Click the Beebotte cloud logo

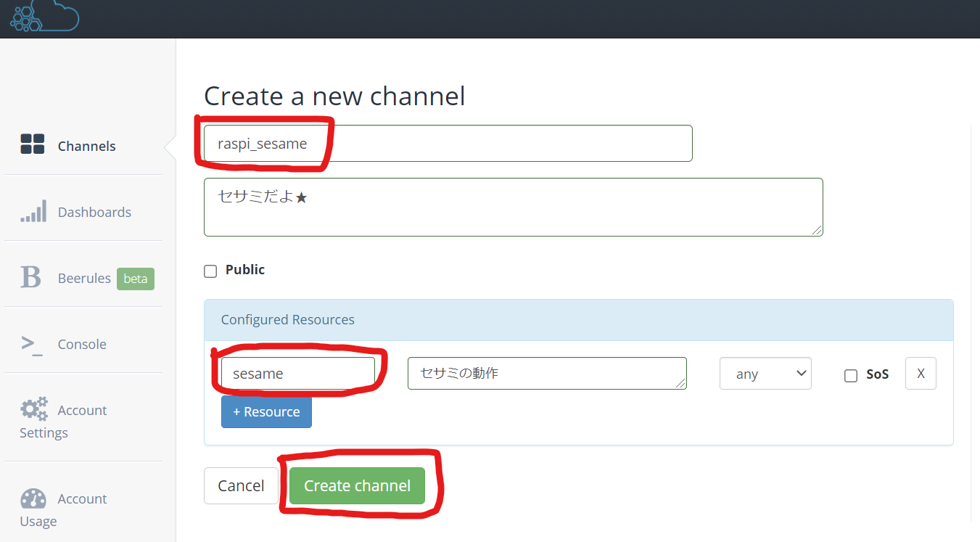(x=44, y=16)
